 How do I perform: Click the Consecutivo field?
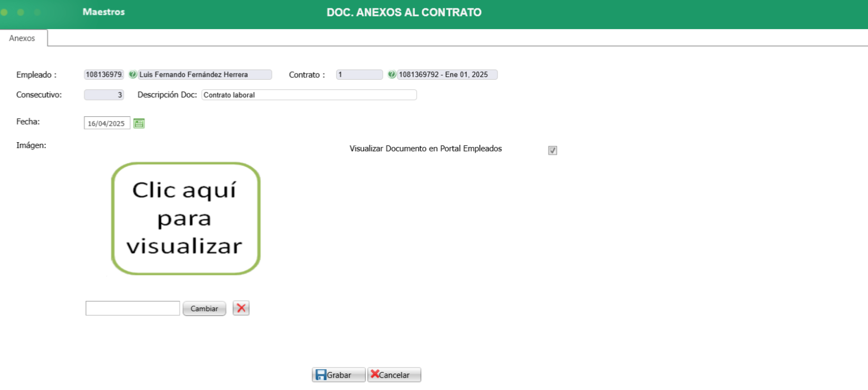pos(104,95)
